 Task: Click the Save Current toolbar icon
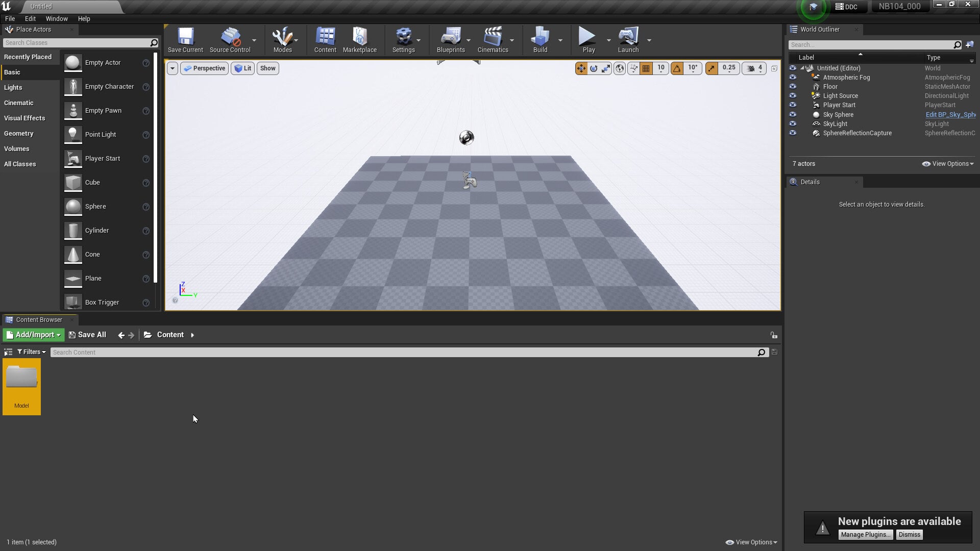click(x=185, y=40)
